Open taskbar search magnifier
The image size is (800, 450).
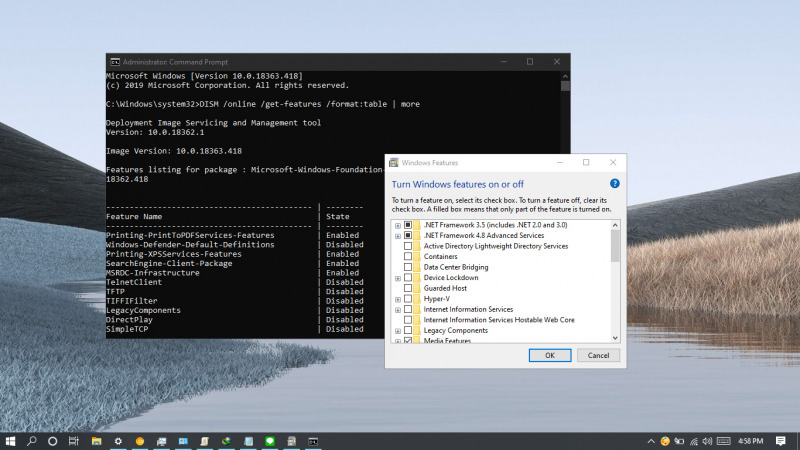click(32, 441)
